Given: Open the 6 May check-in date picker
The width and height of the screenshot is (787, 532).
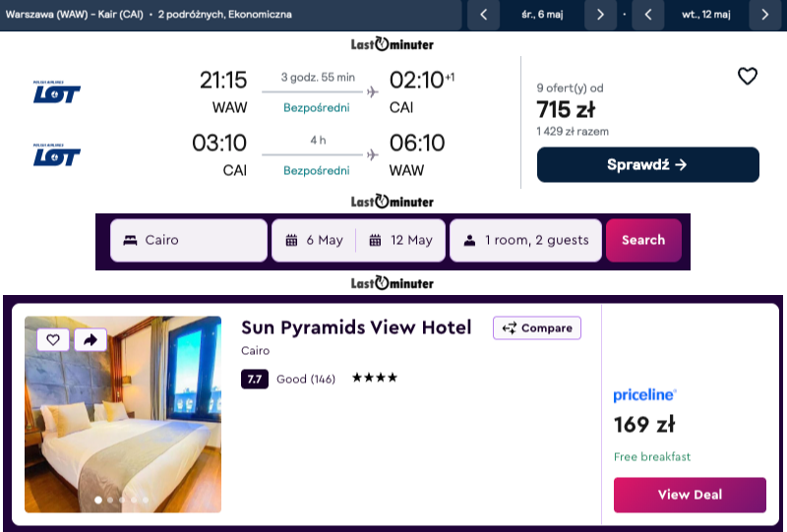Looking at the screenshot, I should [314, 240].
